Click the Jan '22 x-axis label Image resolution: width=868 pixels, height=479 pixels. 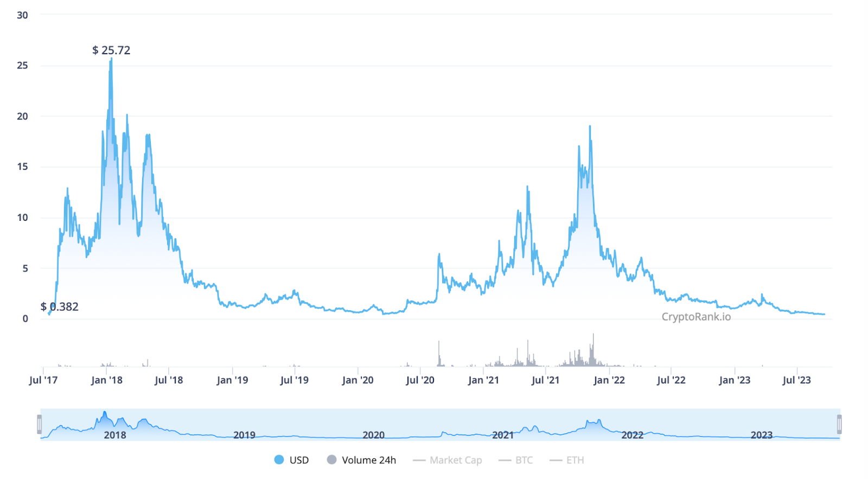tap(609, 380)
